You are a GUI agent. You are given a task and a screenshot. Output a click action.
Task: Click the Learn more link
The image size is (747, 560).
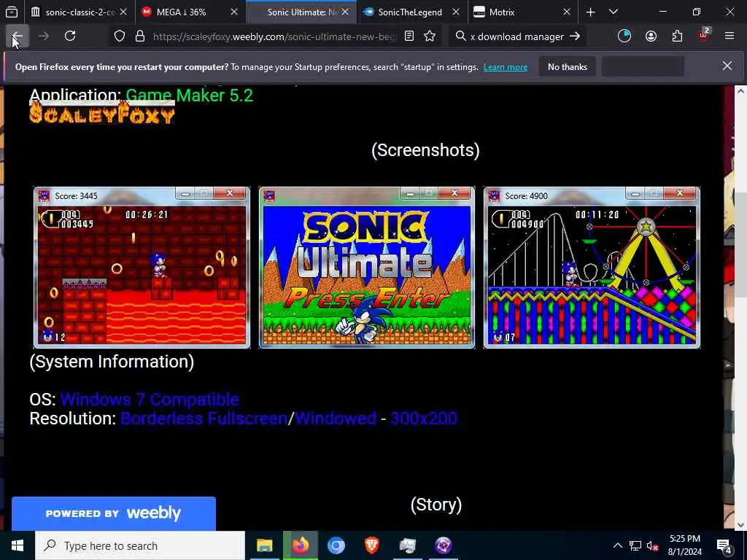coord(506,67)
